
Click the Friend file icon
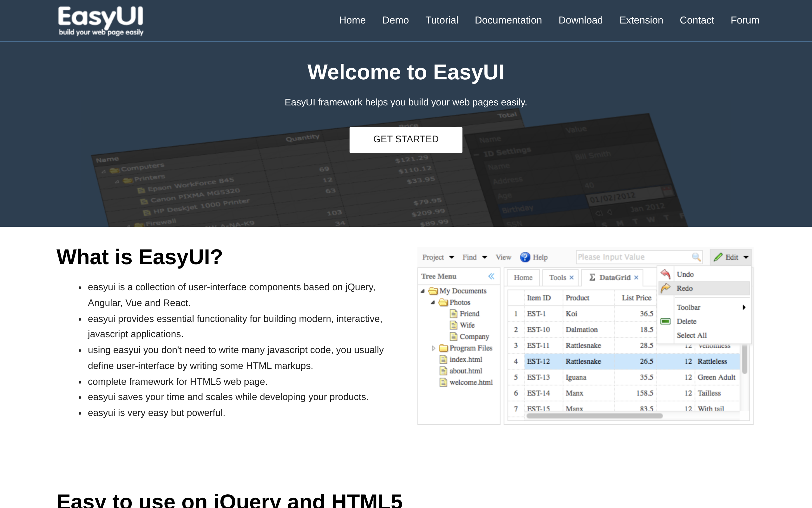pyautogui.click(x=453, y=313)
